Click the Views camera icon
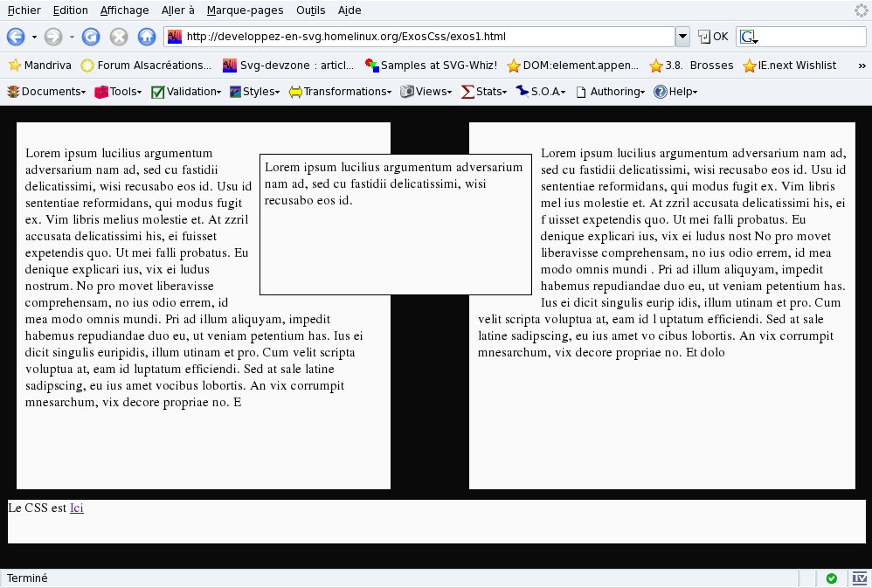 (x=407, y=92)
